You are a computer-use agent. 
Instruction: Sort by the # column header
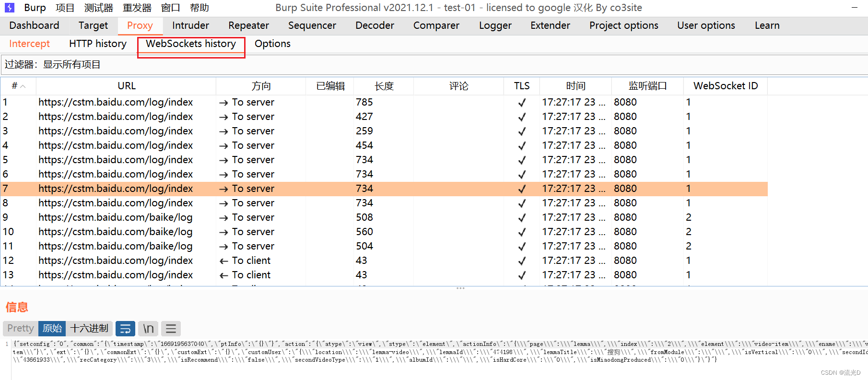[x=18, y=86]
